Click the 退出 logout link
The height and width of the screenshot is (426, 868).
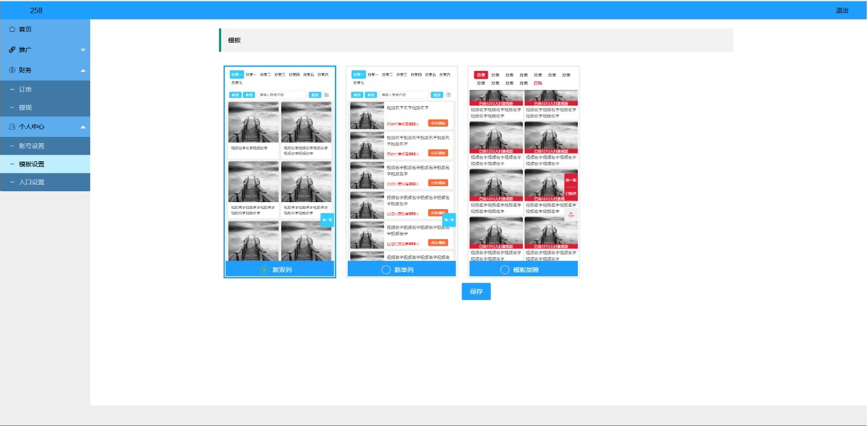click(842, 11)
